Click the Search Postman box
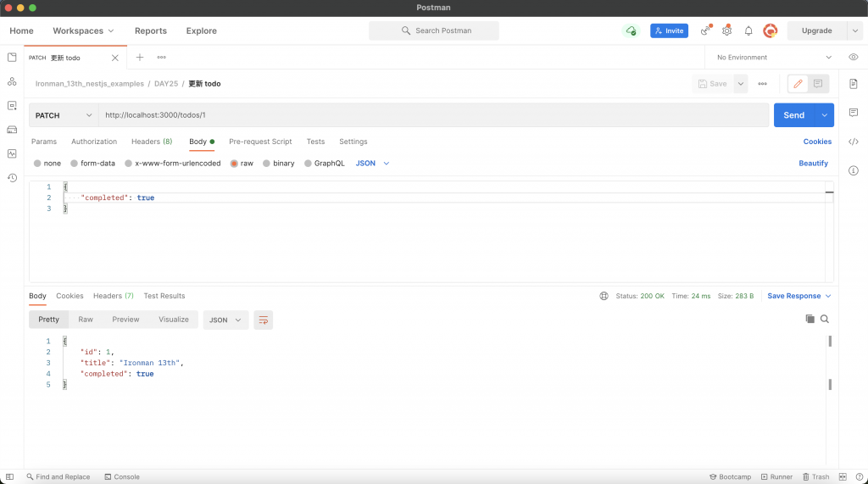The image size is (868, 484). (434, 31)
